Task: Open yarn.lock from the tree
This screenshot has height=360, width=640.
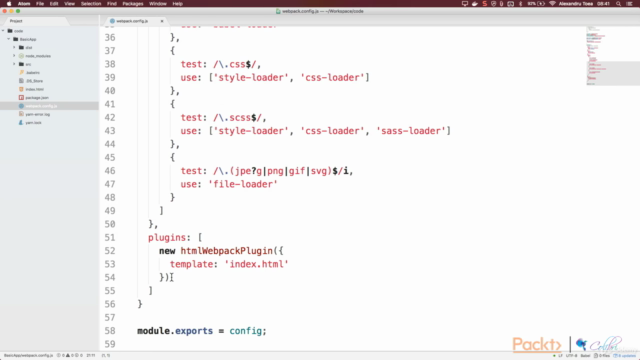Action: pos(33,122)
